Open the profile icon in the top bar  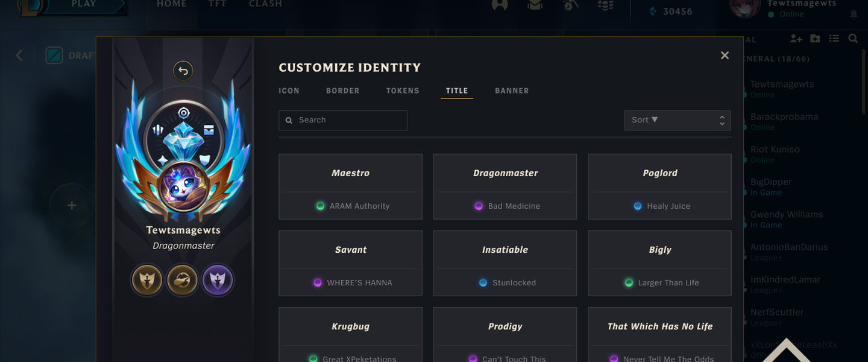500,5
